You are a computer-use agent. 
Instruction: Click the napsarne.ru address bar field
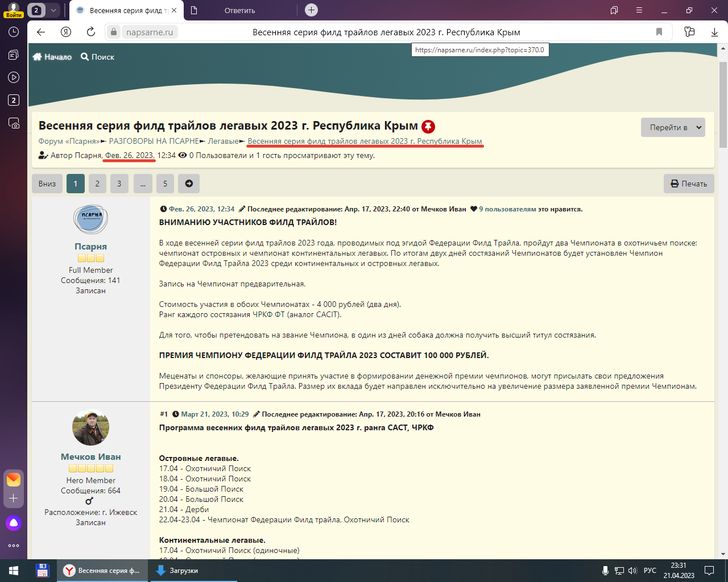click(x=150, y=32)
